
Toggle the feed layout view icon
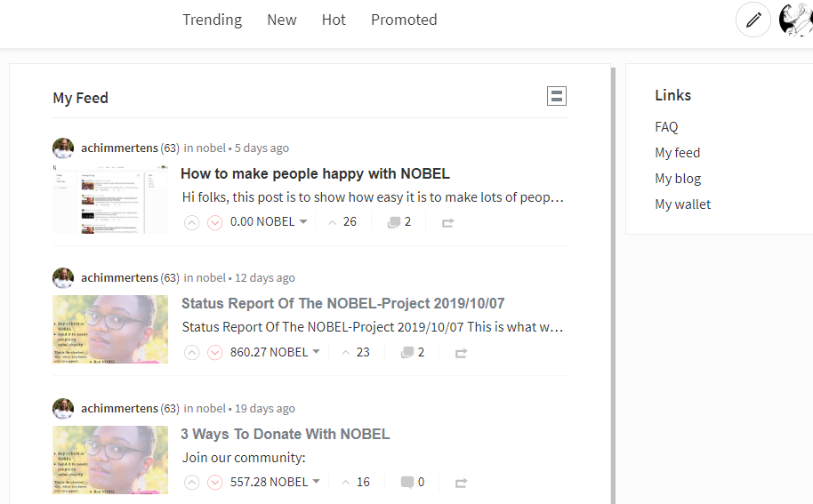557,96
